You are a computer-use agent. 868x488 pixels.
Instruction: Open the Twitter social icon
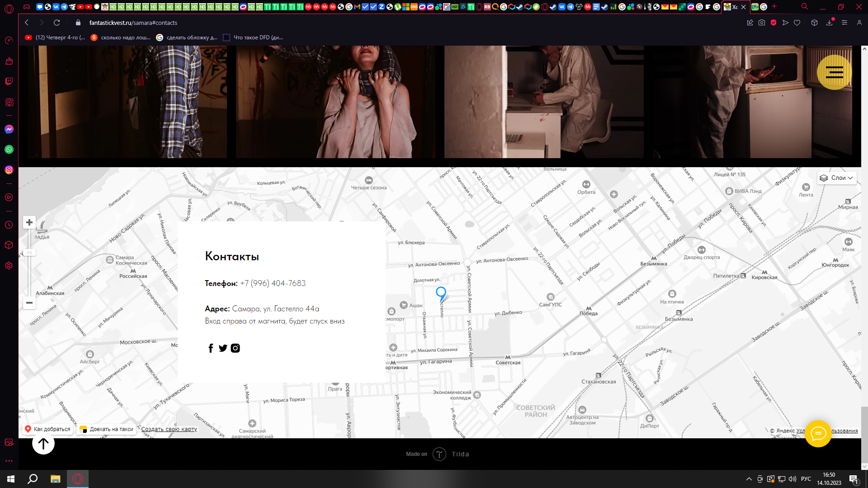point(223,348)
